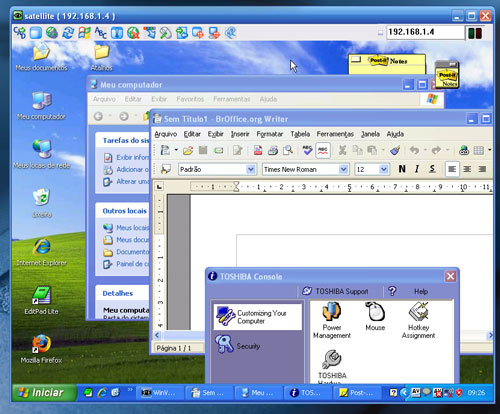Open the Inserir menu in Writer

click(240, 134)
